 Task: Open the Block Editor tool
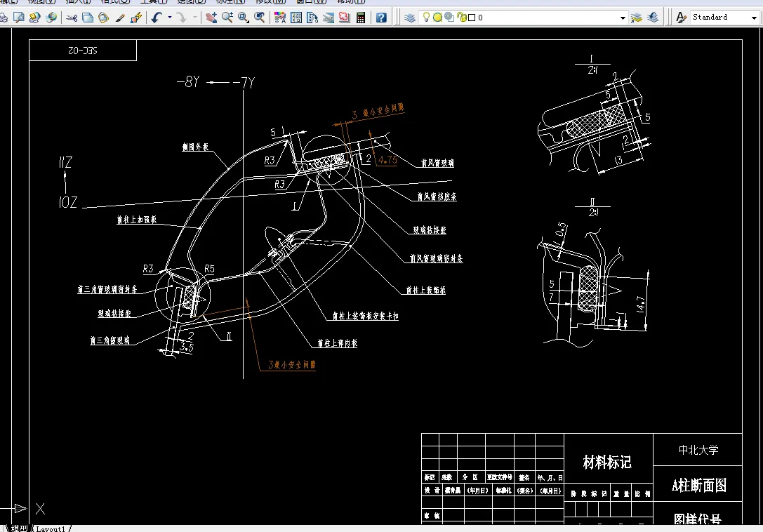tap(136, 18)
